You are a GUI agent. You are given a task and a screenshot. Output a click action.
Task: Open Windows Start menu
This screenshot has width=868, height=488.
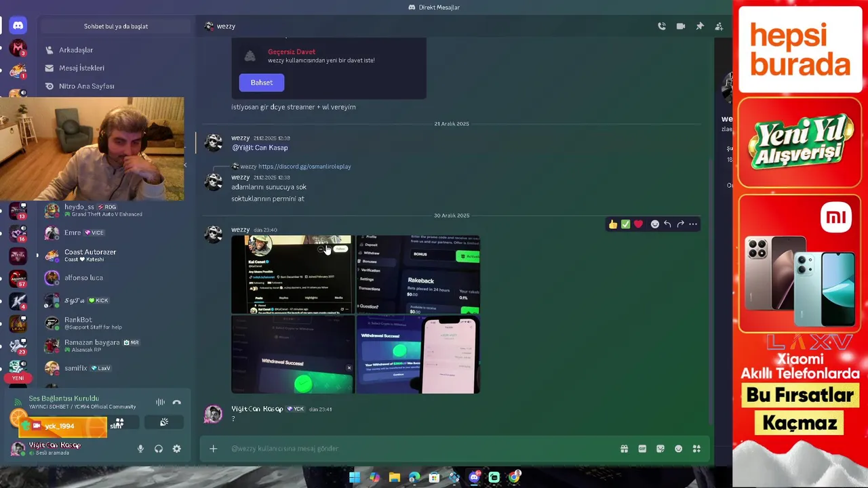coord(355,478)
